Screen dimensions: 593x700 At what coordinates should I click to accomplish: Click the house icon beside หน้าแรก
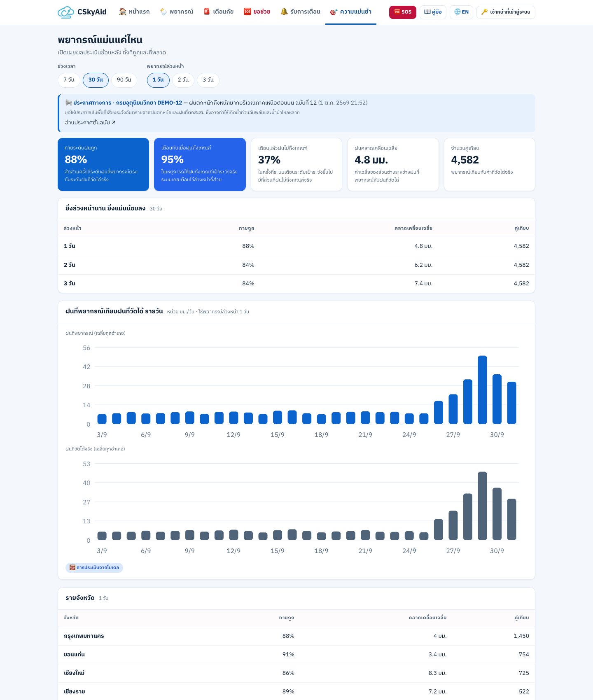[x=122, y=12]
